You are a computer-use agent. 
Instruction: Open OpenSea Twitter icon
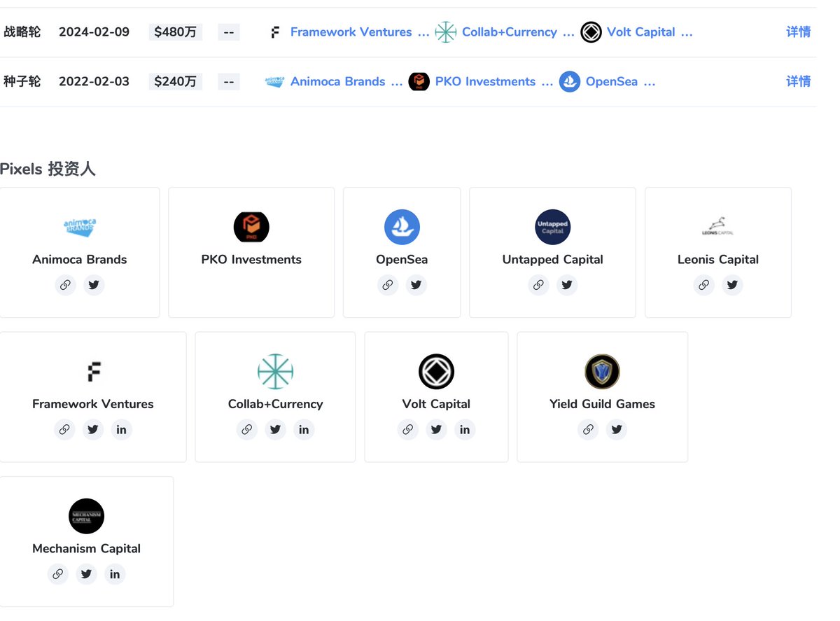(x=416, y=285)
